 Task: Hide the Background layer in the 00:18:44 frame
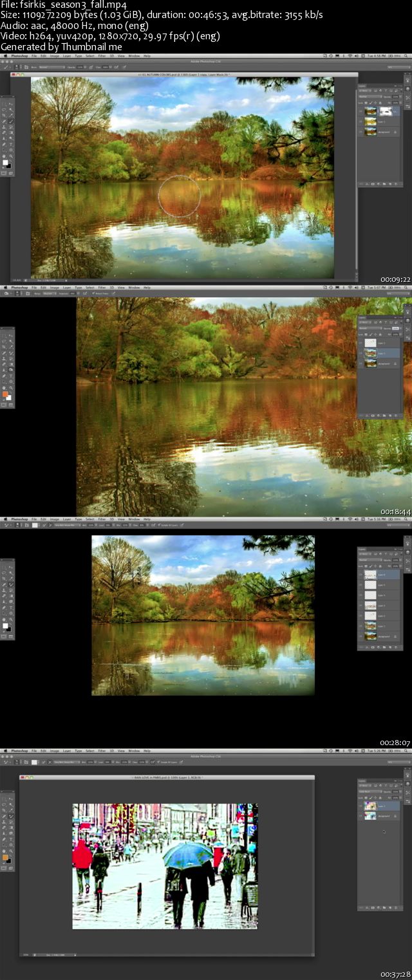click(x=360, y=364)
